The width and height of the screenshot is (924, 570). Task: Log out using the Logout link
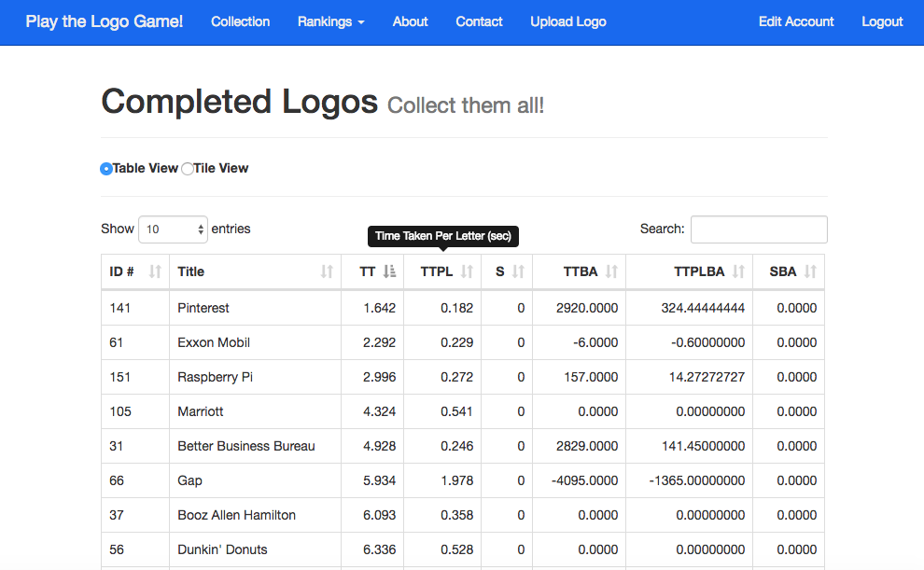point(882,21)
